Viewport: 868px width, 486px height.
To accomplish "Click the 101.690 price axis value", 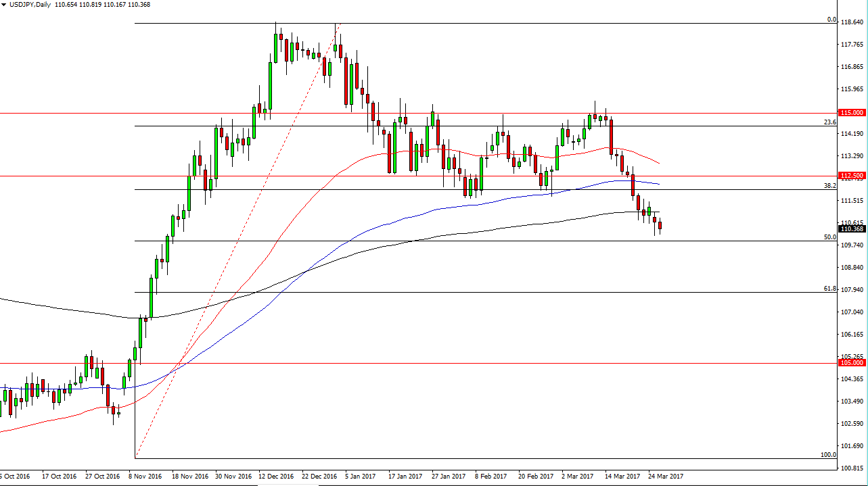I will 852,447.
